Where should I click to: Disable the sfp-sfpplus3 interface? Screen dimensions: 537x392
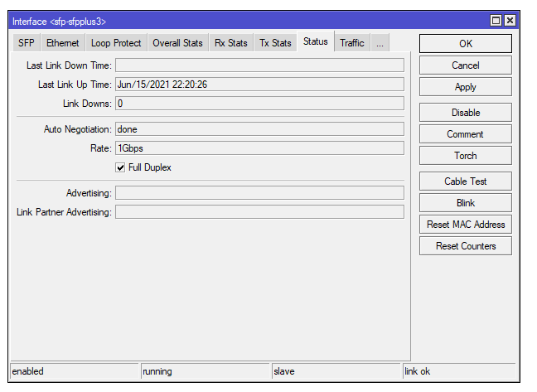click(466, 112)
